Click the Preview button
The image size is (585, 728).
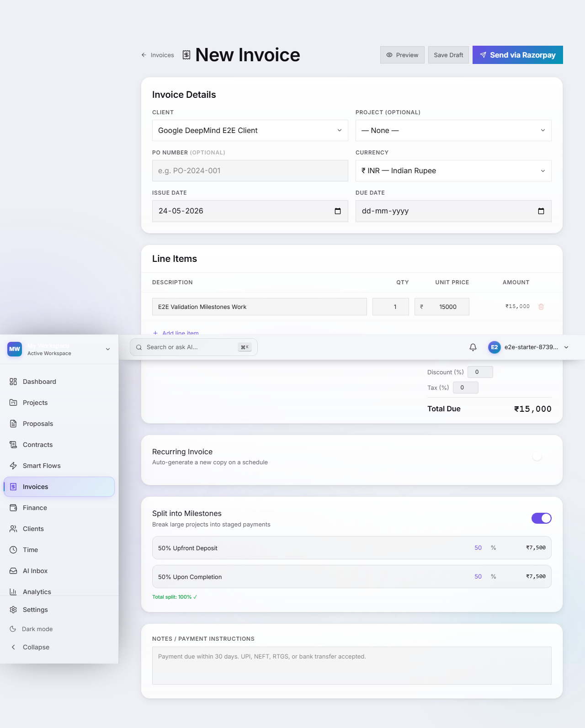coord(402,55)
